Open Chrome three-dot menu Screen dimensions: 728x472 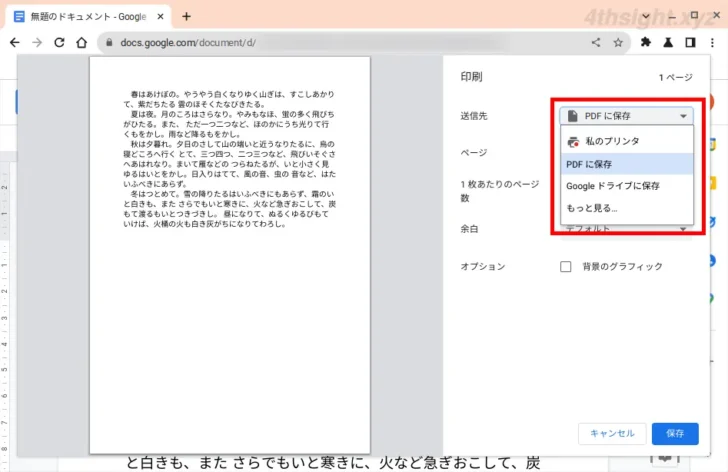pyautogui.click(x=712, y=43)
